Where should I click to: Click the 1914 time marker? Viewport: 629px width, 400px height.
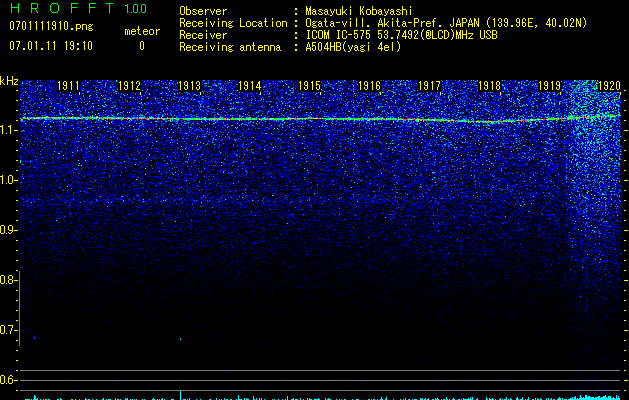coord(250,86)
